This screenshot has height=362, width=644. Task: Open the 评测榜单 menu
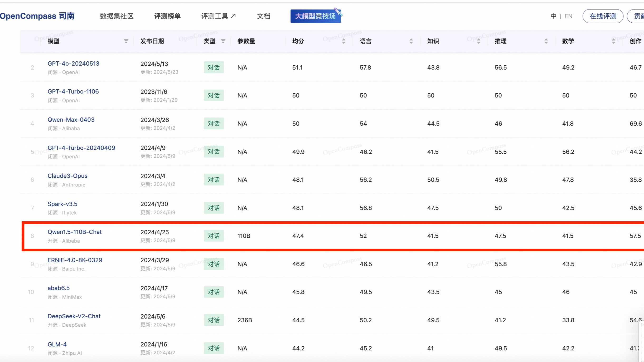click(167, 16)
